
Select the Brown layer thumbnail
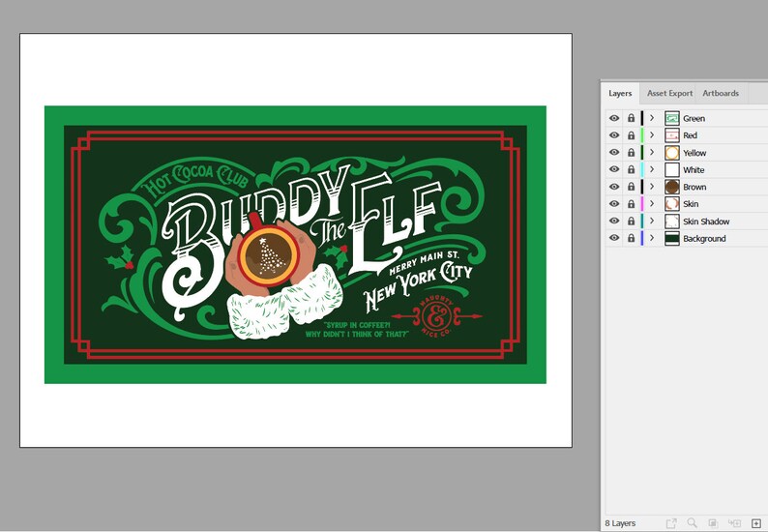point(672,187)
